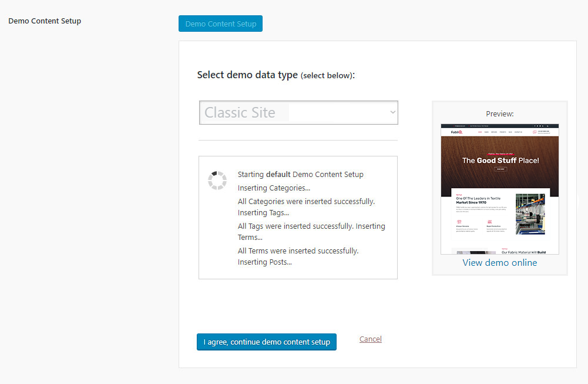Click the Rapid Production icon in preview

pyautogui.click(x=488, y=222)
